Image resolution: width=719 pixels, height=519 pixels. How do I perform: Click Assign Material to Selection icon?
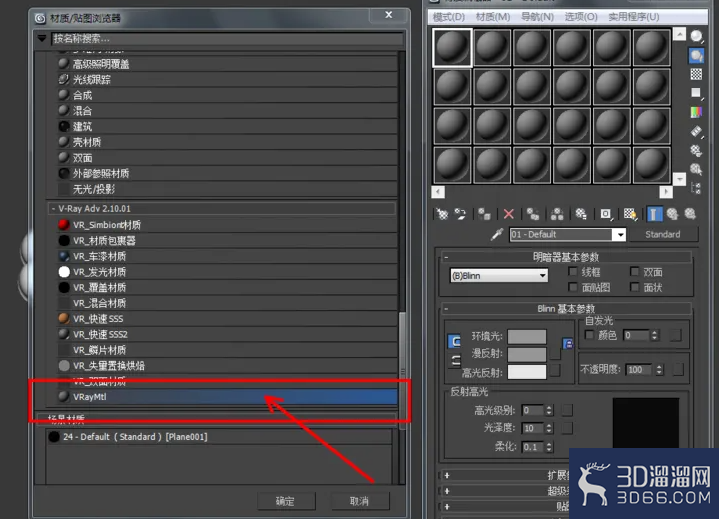pos(484,214)
